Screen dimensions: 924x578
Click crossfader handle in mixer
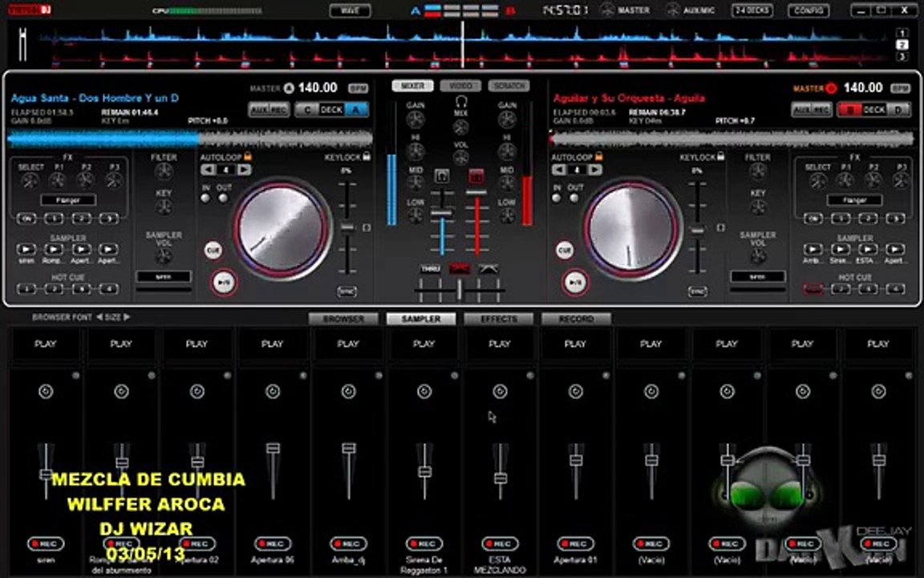460,289
